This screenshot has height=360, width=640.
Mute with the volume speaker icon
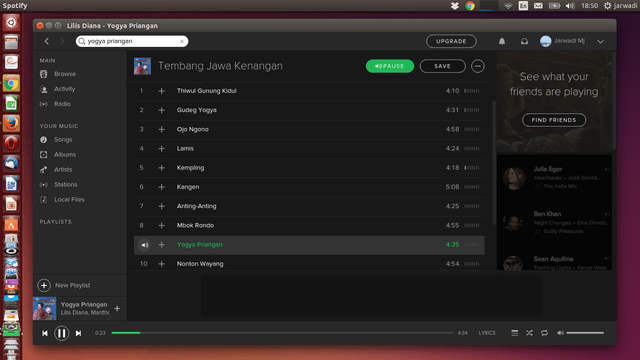pos(560,333)
